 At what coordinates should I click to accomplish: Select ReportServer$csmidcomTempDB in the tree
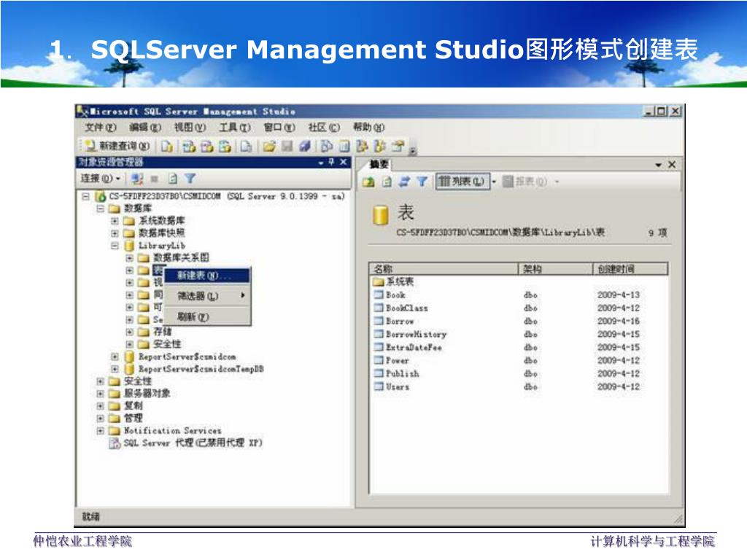201,369
